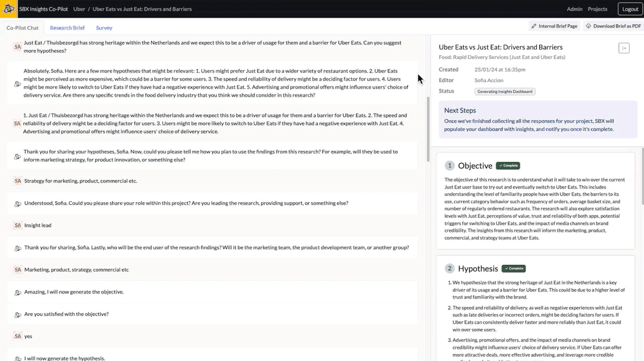Viewport: 644px width, 361px height.
Task: Click the 'Strategy for marketing, product, commercial etc.' message
Action: (80, 181)
